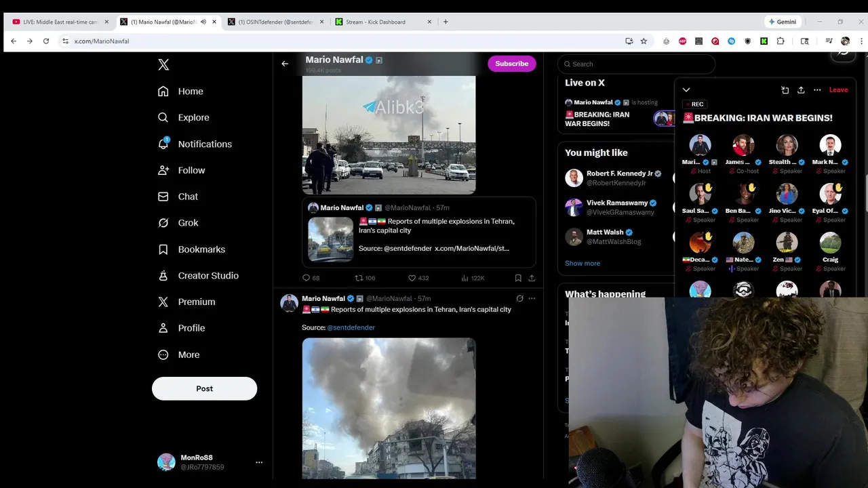Open Follow in the sidebar
The height and width of the screenshot is (488, 868).
[181, 171]
